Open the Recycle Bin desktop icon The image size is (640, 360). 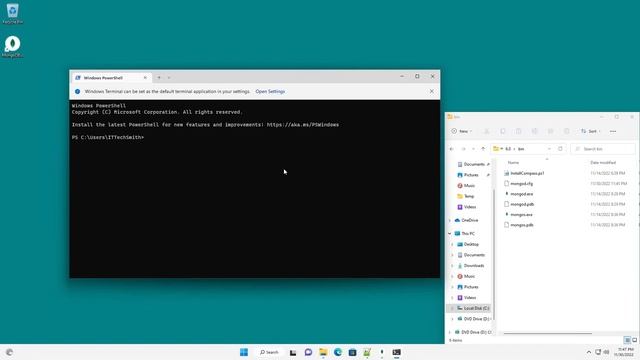(x=12, y=13)
